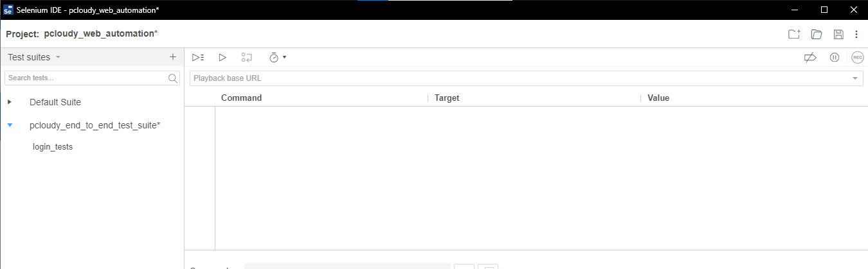Start recording with the REC button
This screenshot has height=269, width=868.
point(858,57)
